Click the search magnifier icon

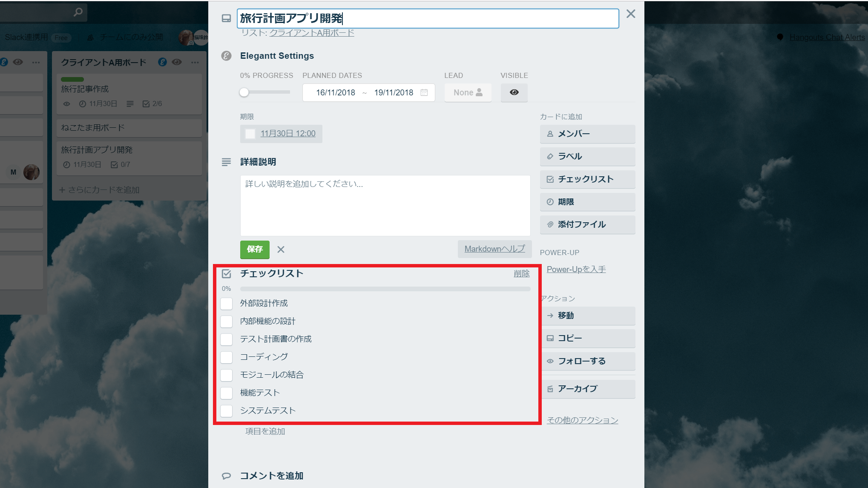pos(78,12)
